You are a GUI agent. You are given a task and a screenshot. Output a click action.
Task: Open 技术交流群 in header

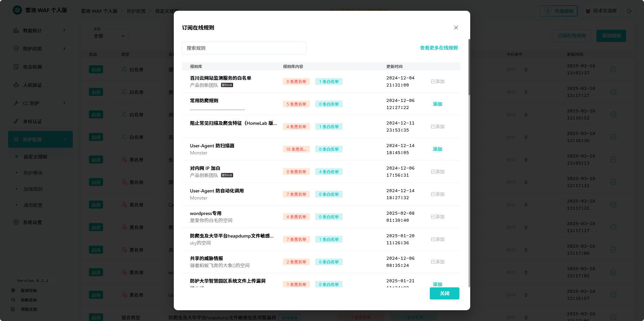601,11
